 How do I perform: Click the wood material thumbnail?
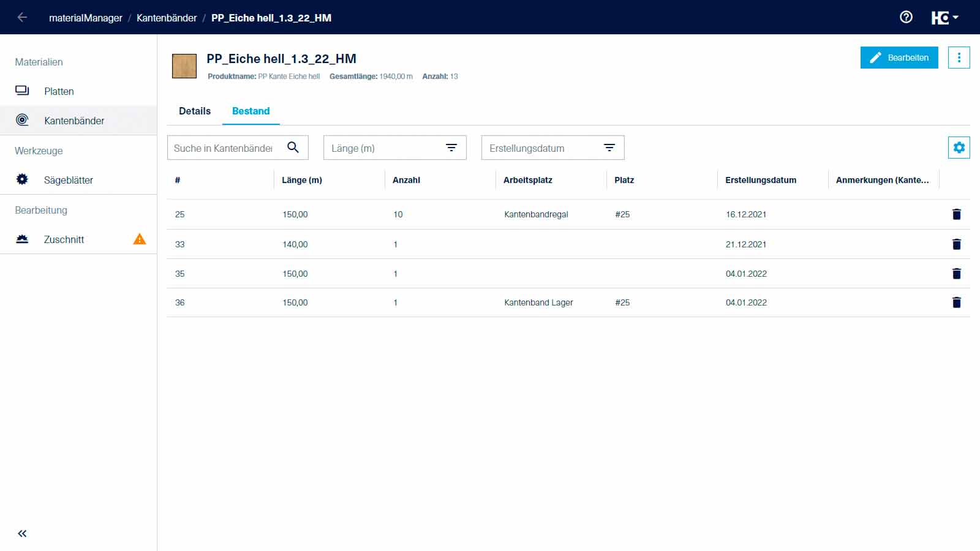(184, 66)
